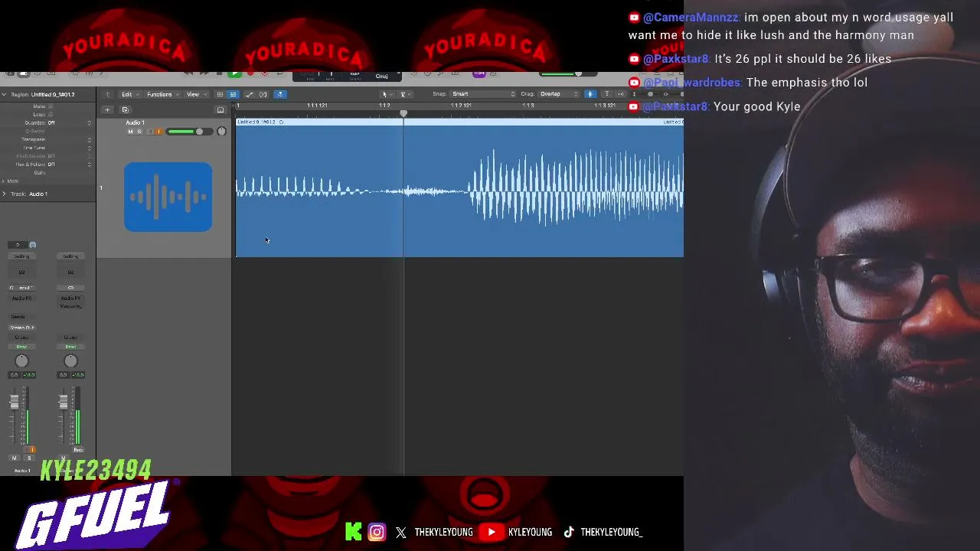The width and height of the screenshot is (980, 551).
Task: Open the Read automation mode on the output strip
Action: [x=70, y=347]
